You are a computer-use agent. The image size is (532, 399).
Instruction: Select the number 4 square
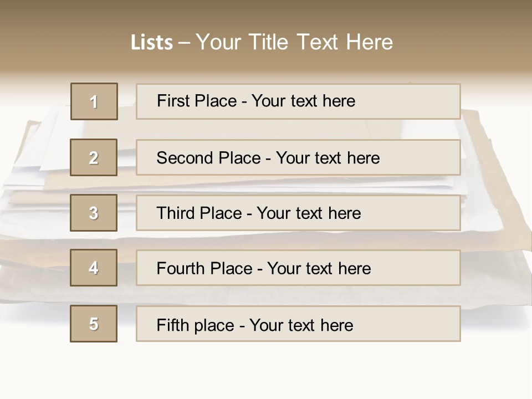point(94,268)
